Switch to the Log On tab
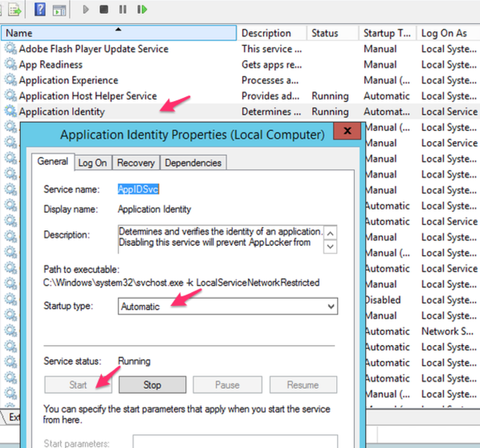Screen dimensions: 480x448 point(93,162)
